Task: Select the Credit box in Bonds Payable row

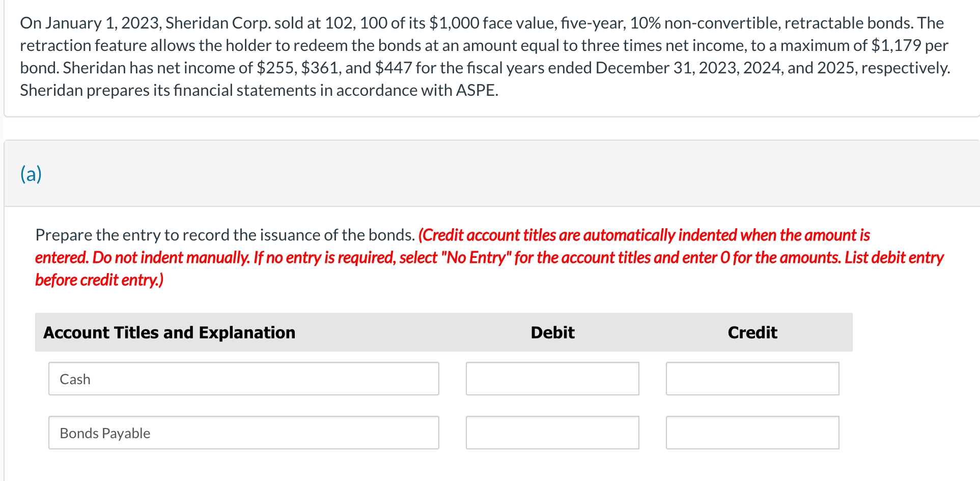Action: [752, 433]
